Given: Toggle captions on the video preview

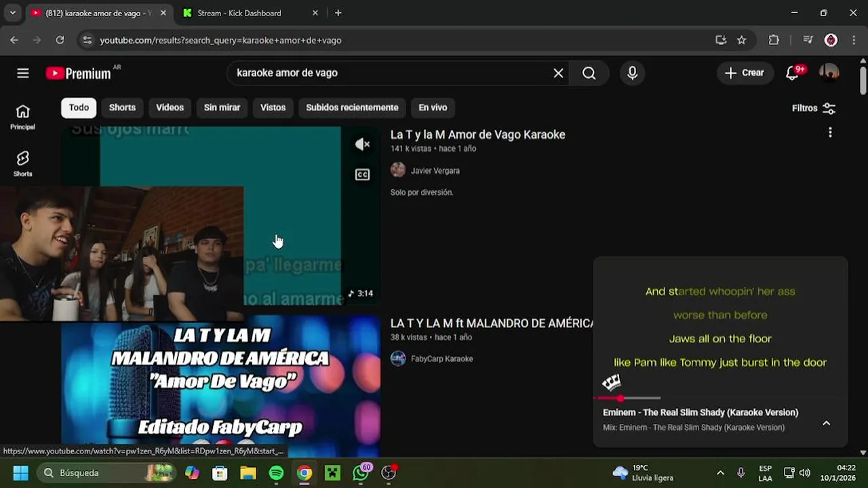Looking at the screenshot, I should (362, 175).
